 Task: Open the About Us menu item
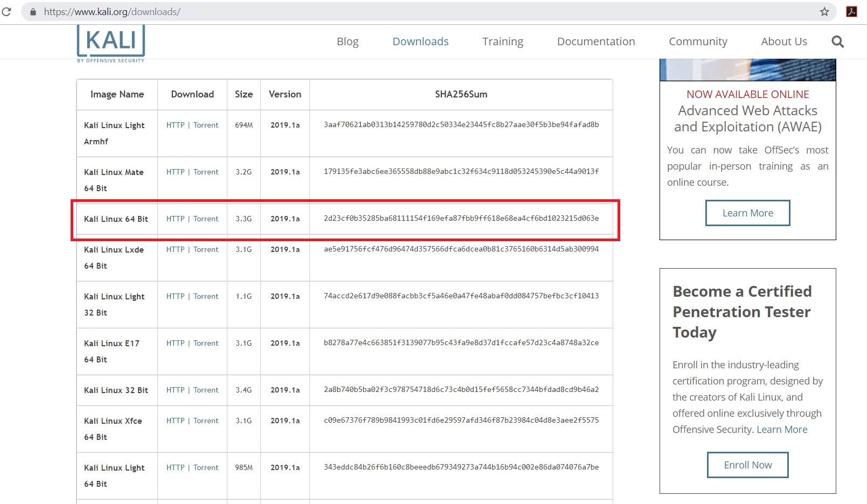click(x=784, y=41)
